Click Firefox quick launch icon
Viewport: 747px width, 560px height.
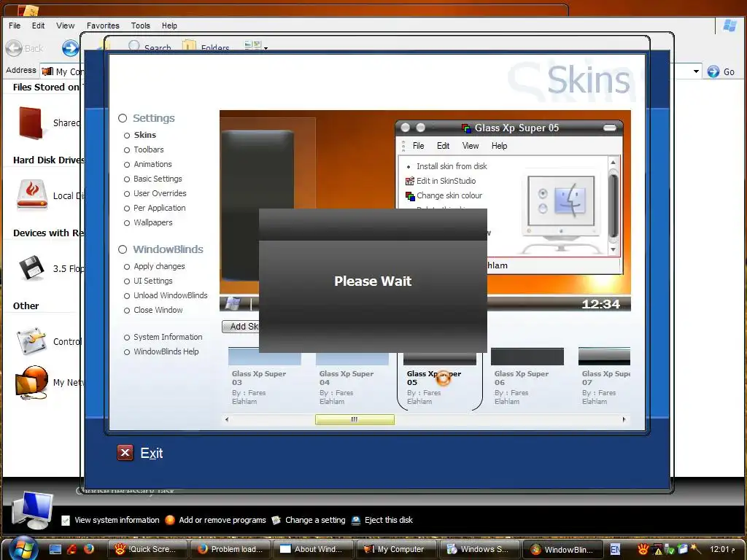pyautogui.click(x=88, y=549)
